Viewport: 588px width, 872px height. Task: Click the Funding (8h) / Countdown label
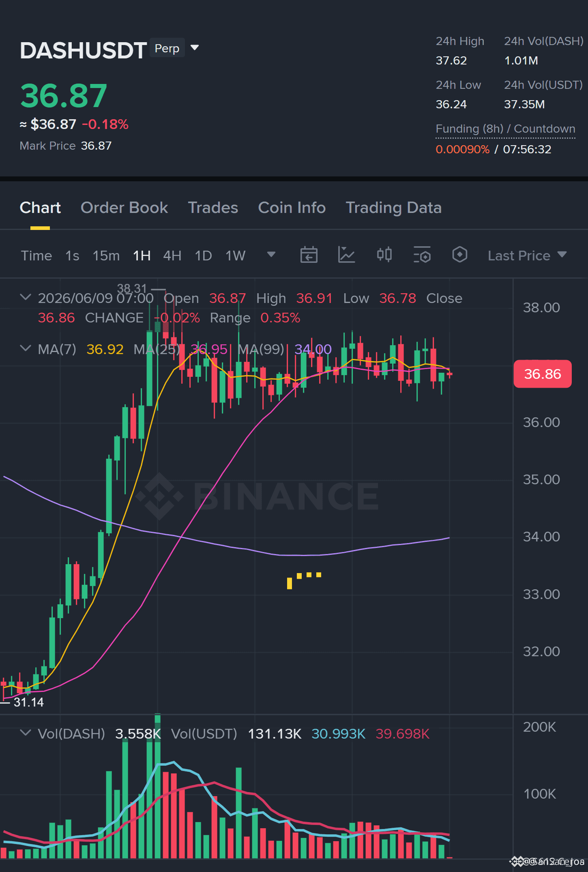pos(505,129)
